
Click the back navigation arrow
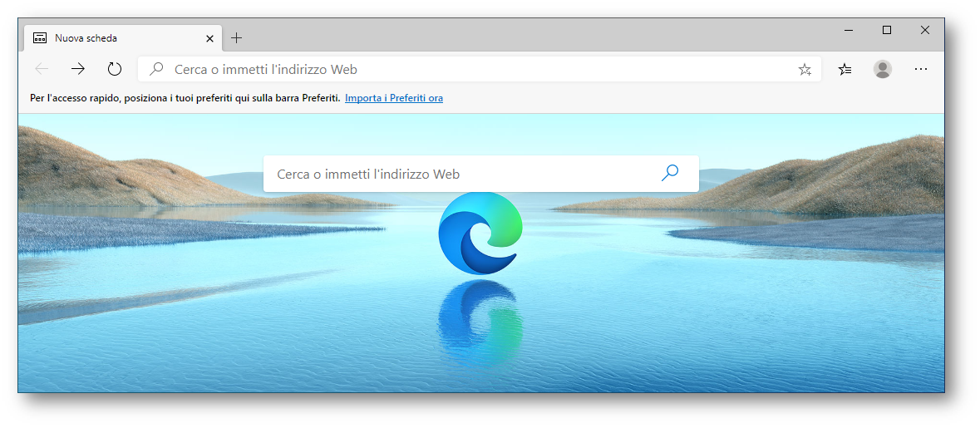coord(42,69)
